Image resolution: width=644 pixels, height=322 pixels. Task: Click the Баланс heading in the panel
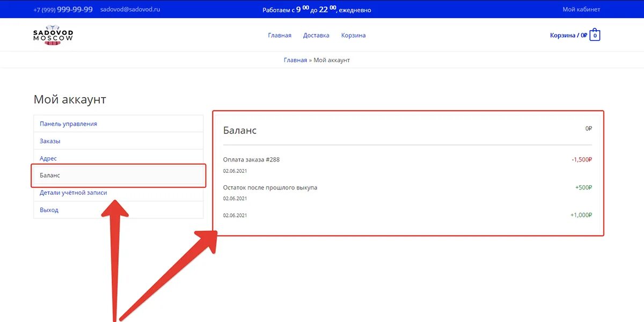[x=240, y=130]
